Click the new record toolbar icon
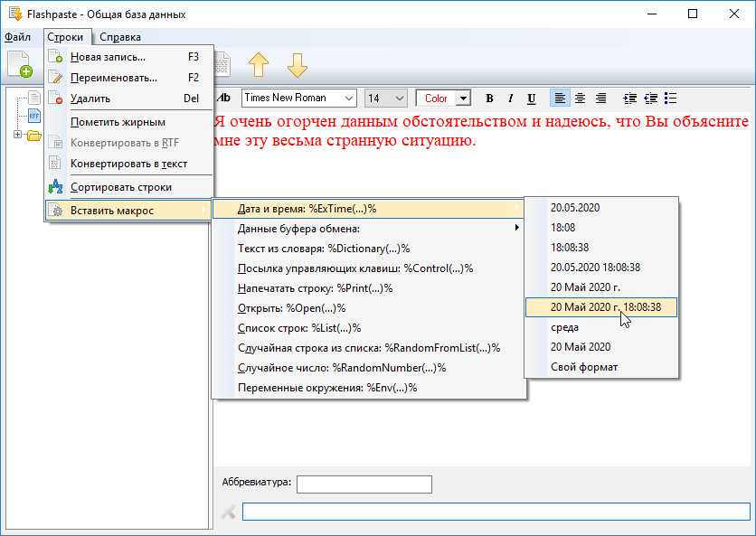756x536 pixels. click(20, 64)
